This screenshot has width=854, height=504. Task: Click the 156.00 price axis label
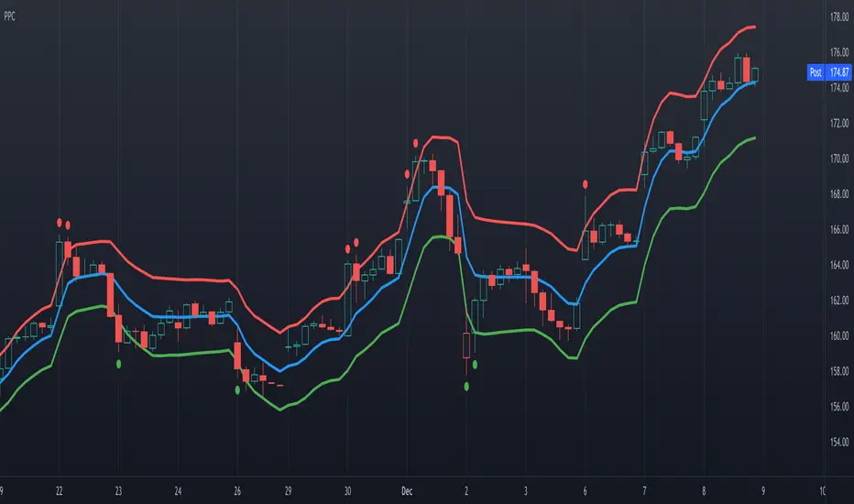[839, 407]
